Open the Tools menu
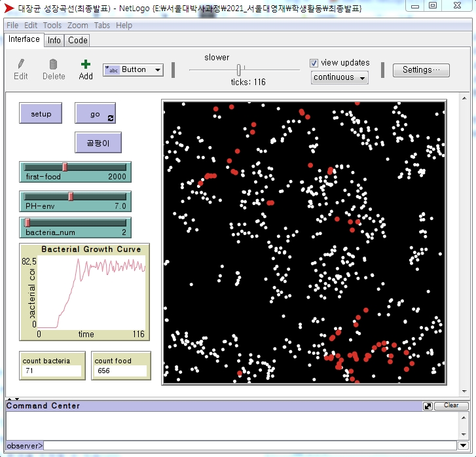 [52, 25]
